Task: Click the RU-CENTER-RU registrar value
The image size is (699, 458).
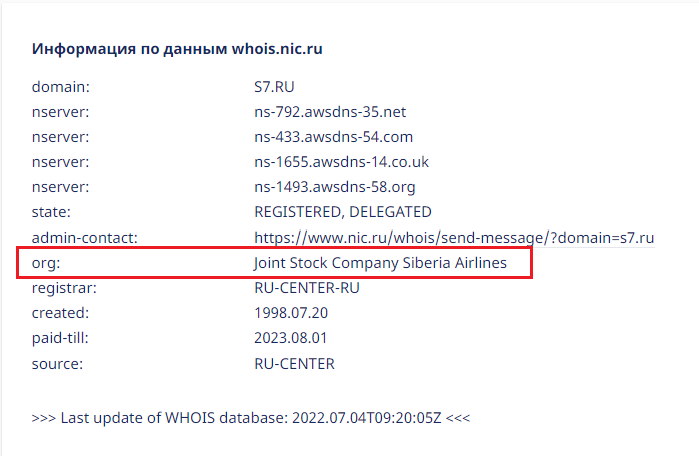Action: tap(307, 288)
